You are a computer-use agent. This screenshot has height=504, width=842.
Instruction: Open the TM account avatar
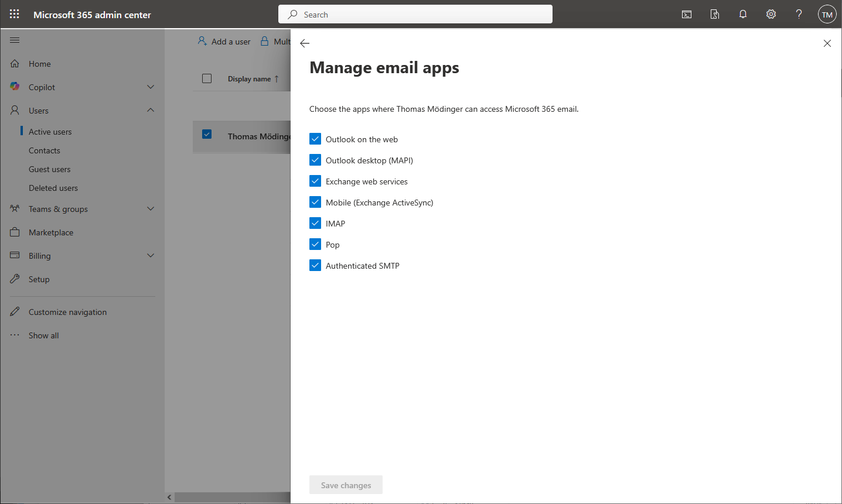[827, 15]
